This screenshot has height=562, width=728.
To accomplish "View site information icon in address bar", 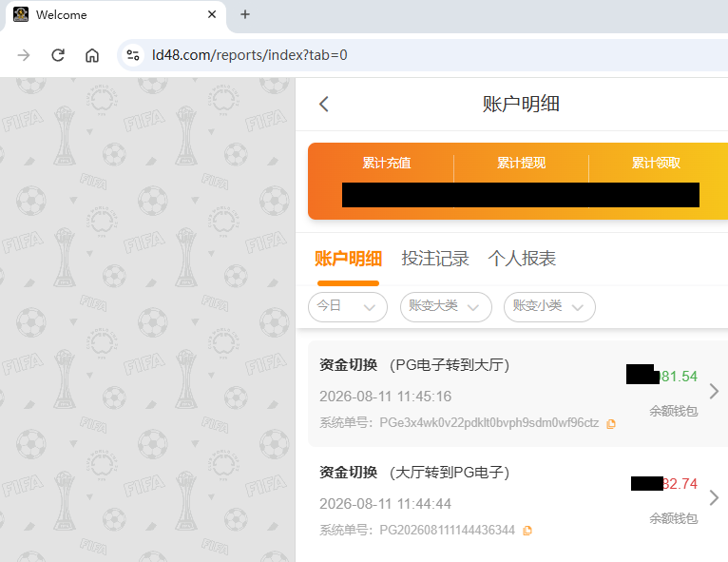I will (x=133, y=55).
